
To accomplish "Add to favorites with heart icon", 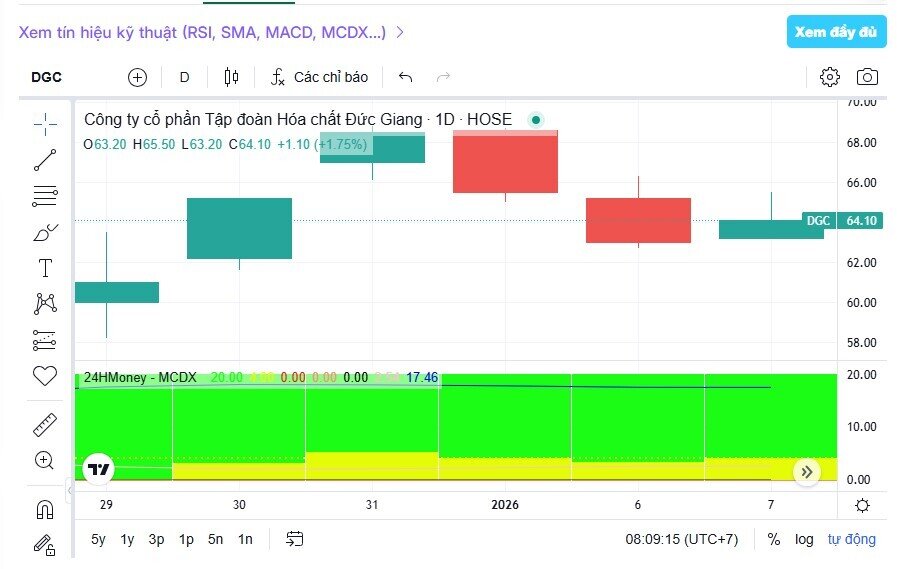I will pyautogui.click(x=45, y=376).
